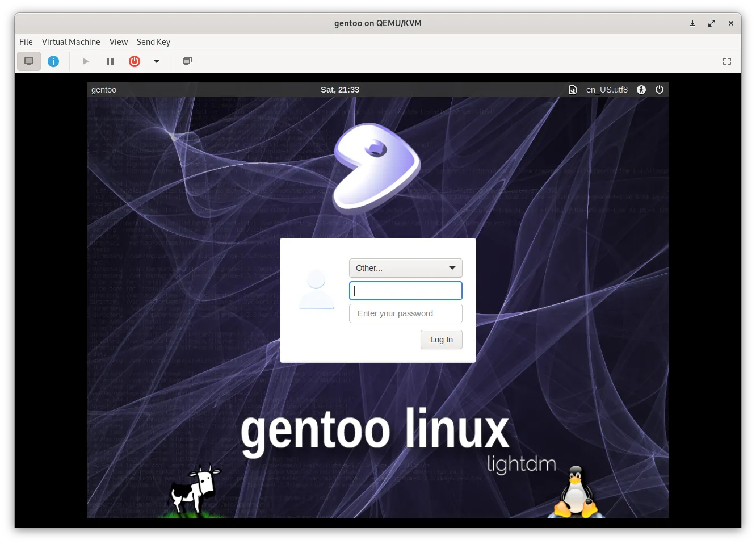This screenshot has width=756, height=544.
Task: Open the Send Key menu
Action: coord(153,42)
